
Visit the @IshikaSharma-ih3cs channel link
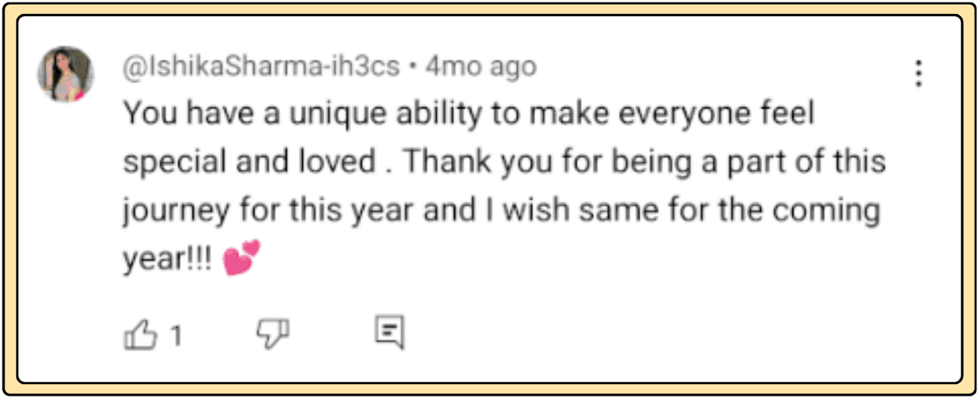coord(261,66)
